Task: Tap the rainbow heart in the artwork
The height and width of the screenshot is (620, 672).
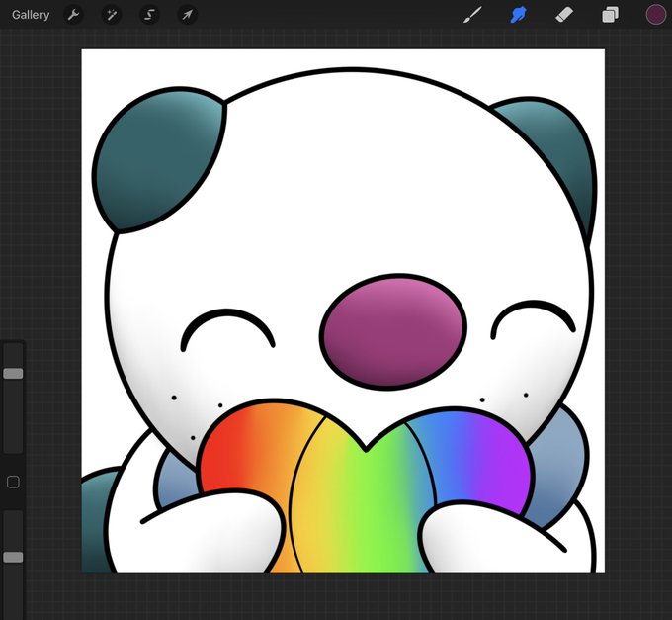Action: tap(365, 487)
